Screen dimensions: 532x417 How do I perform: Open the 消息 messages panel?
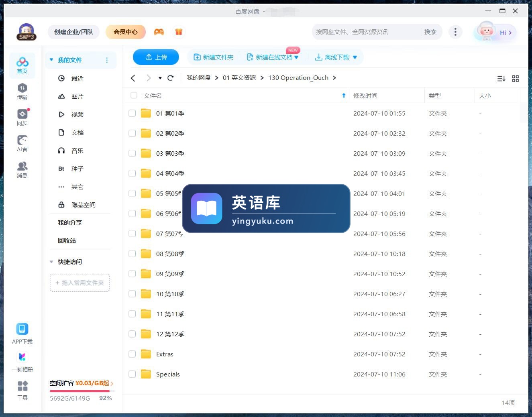22,170
